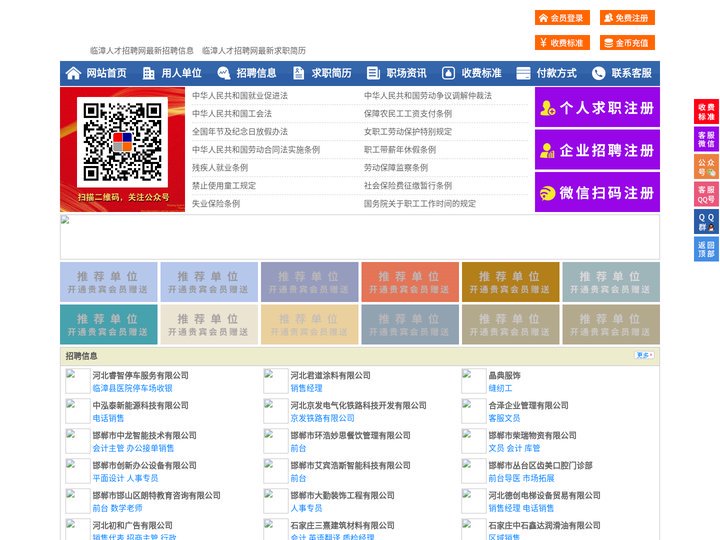Image resolution: width=720 pixels, height=540 pixels.
Task: Click the 个人求职注册 purple button
Action: point(597,107)
